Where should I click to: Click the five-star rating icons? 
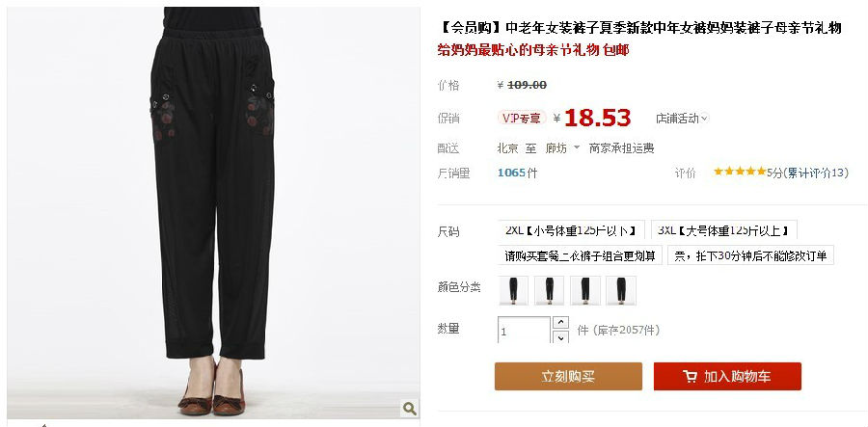(x=740, y=172)
